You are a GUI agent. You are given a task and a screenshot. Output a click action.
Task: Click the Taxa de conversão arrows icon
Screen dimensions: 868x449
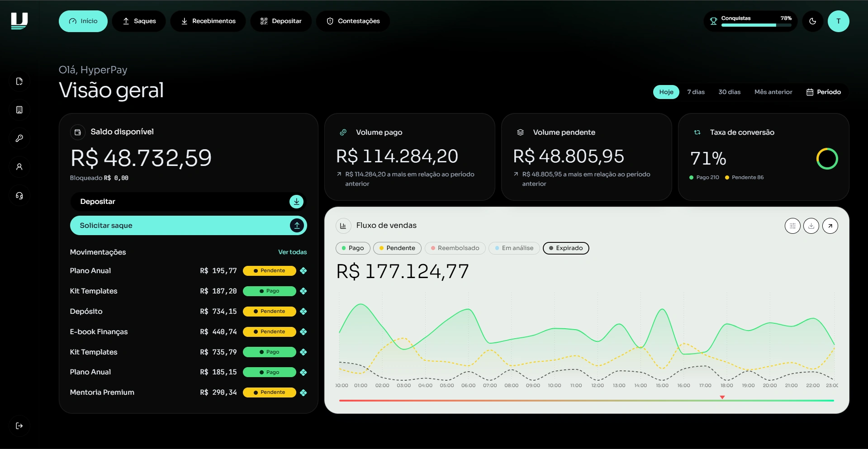point(697,132)
